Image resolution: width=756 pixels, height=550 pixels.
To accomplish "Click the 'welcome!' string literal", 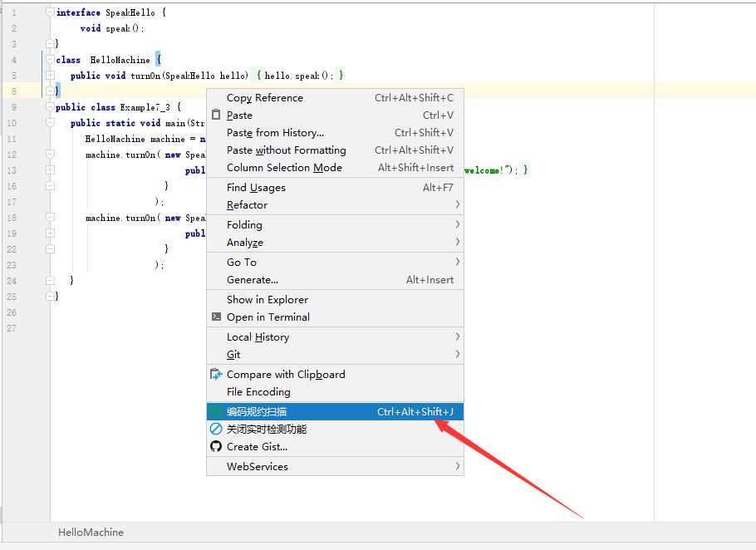I will point(486,170).
